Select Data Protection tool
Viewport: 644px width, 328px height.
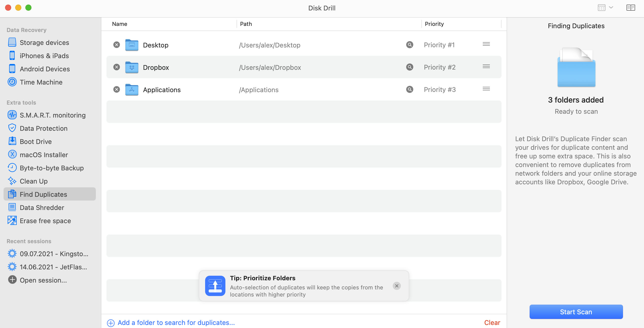(x=50, y=128)
